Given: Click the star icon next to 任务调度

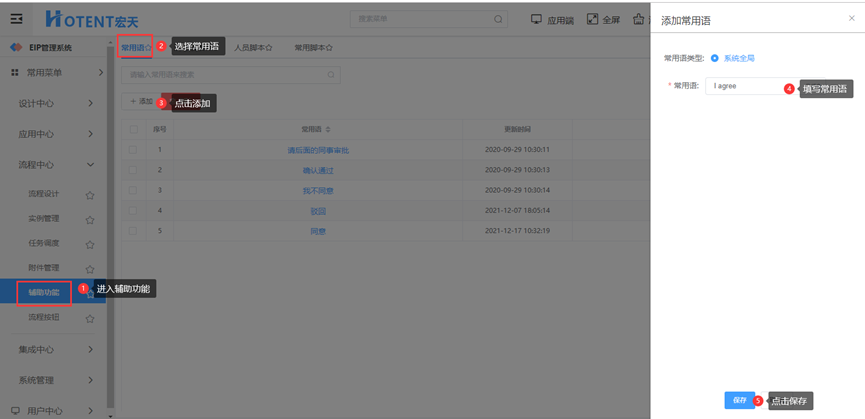Looking at the screenshot, I should [x=90, y=244].
